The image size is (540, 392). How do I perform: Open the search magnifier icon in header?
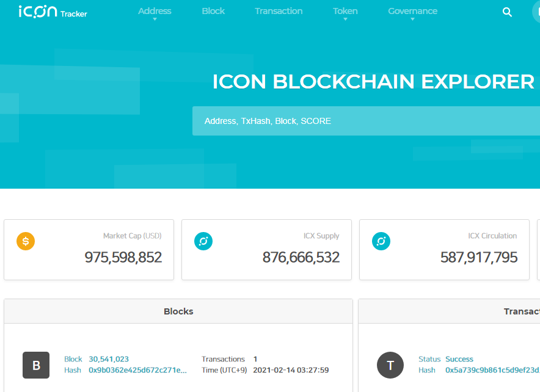pos(507,12)
